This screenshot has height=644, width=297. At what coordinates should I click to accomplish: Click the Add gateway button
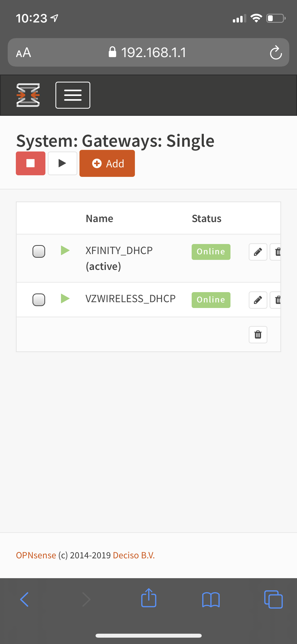coord(107,163)
